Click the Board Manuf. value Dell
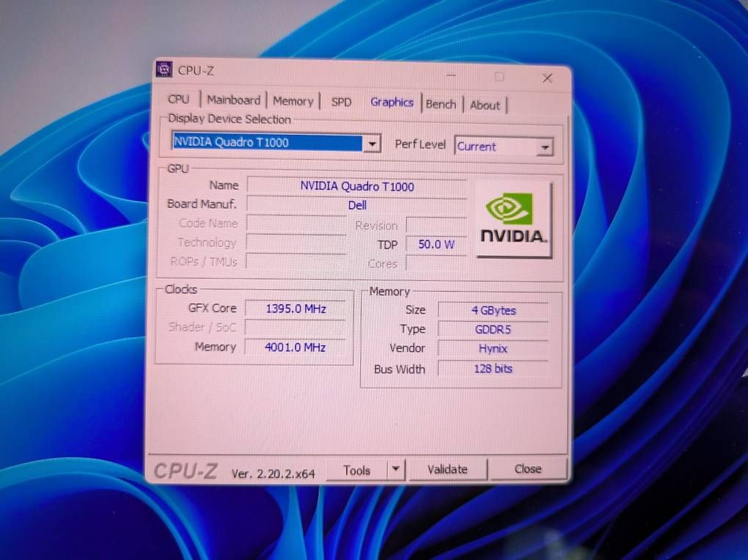 pyautogui.click(x=357, y=205)
